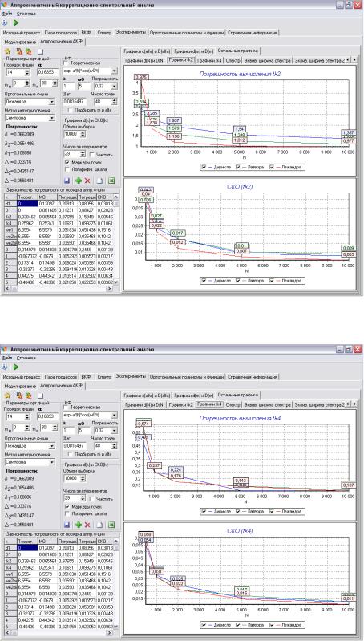Open the КФ function dropdown in the tk4 window
The width and height of the screenshot is (364, 641).
[x=115, y=415]
